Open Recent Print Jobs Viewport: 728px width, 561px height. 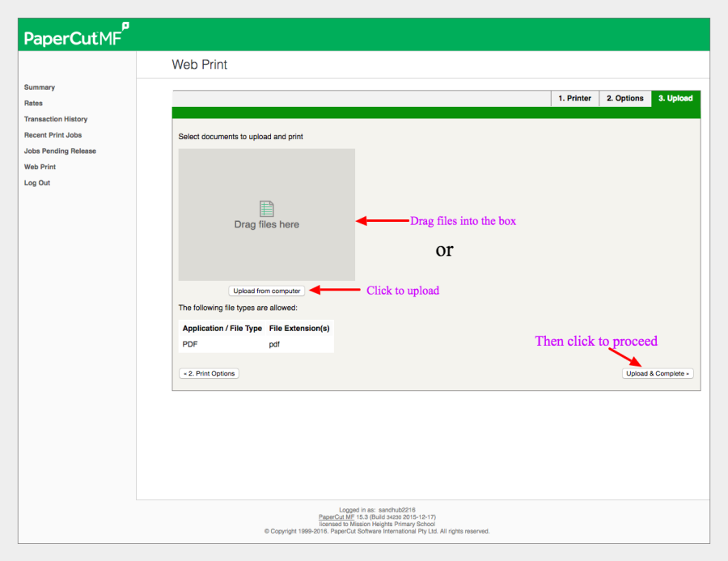coord(53,135)
